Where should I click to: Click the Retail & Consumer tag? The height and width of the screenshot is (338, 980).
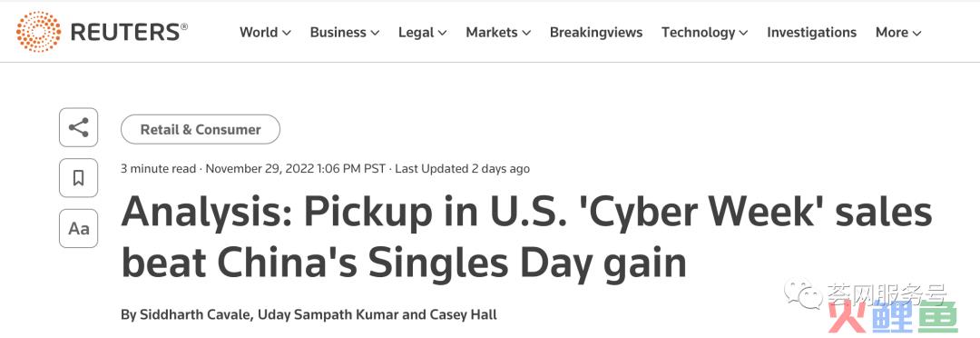200,130
